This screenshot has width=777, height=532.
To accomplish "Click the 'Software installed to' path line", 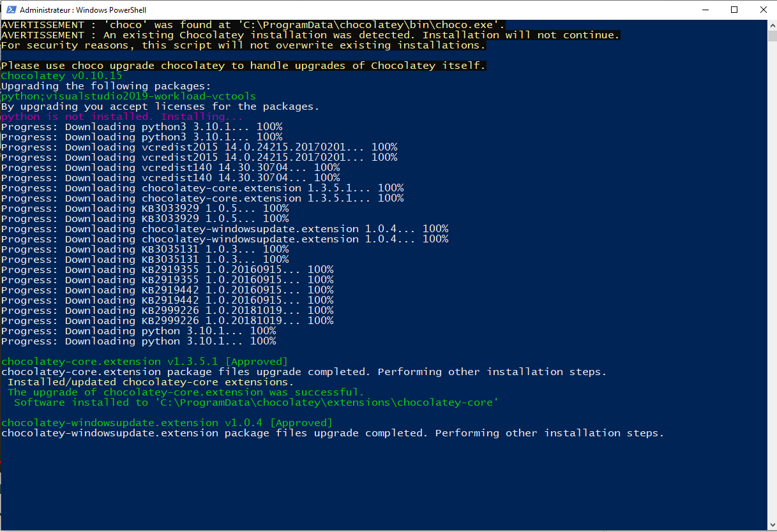I will [256, 403].
